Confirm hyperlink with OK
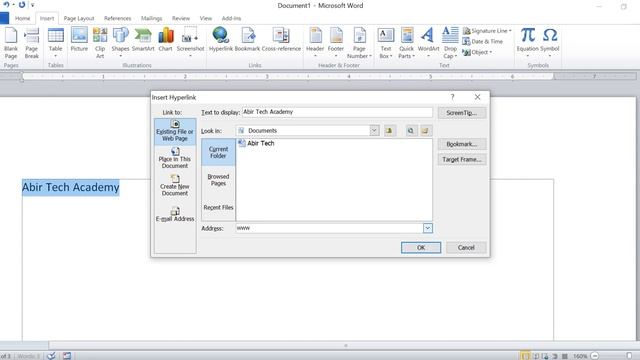 pos(421,247)
